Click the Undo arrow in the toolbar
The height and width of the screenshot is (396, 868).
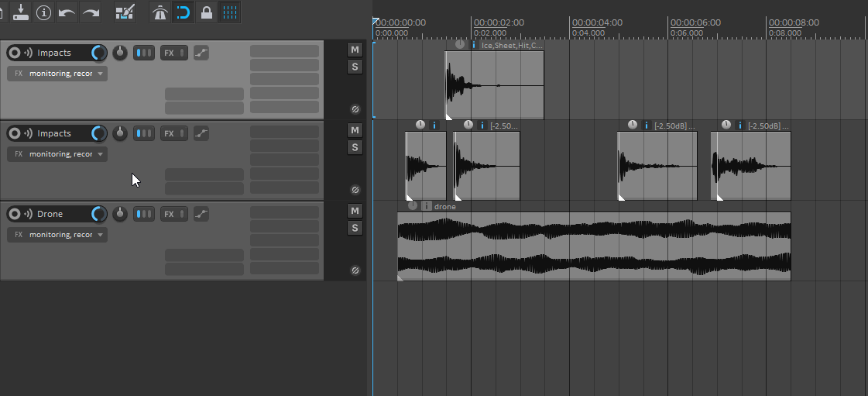click(67, 12)
